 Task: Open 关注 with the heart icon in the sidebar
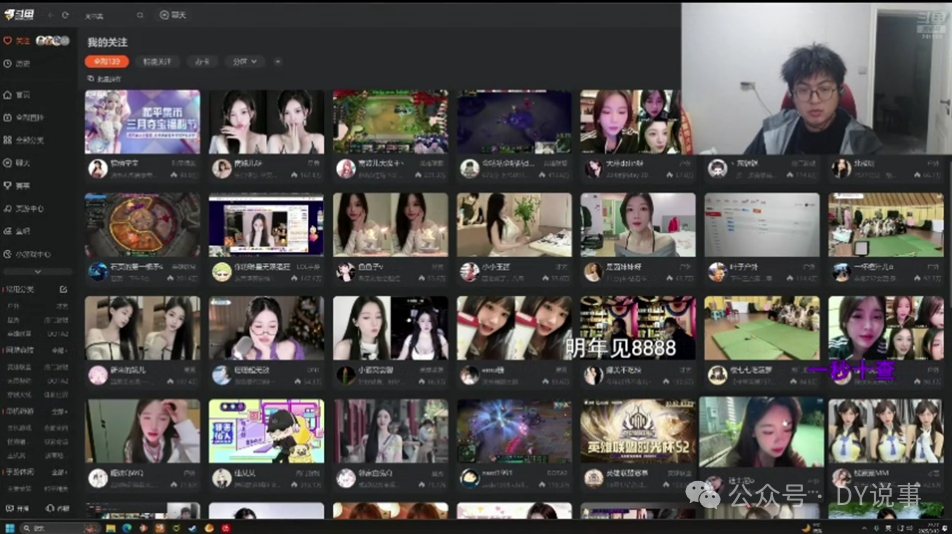[x=17, y=41]
